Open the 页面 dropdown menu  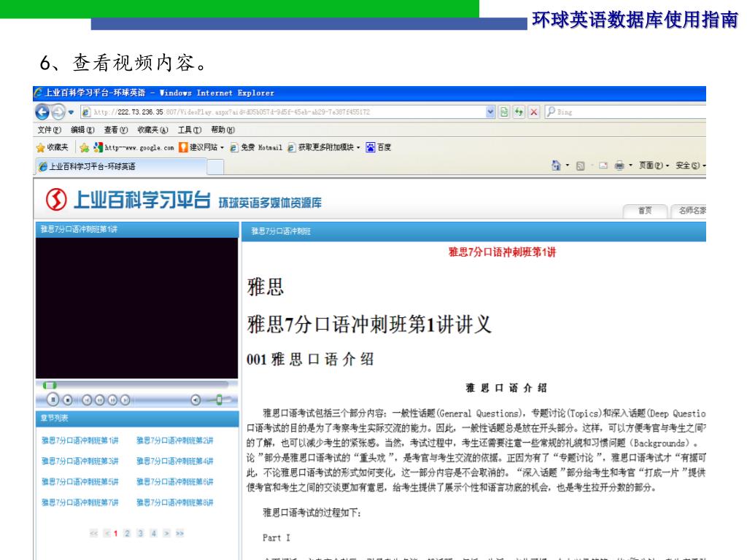[654, 166]
